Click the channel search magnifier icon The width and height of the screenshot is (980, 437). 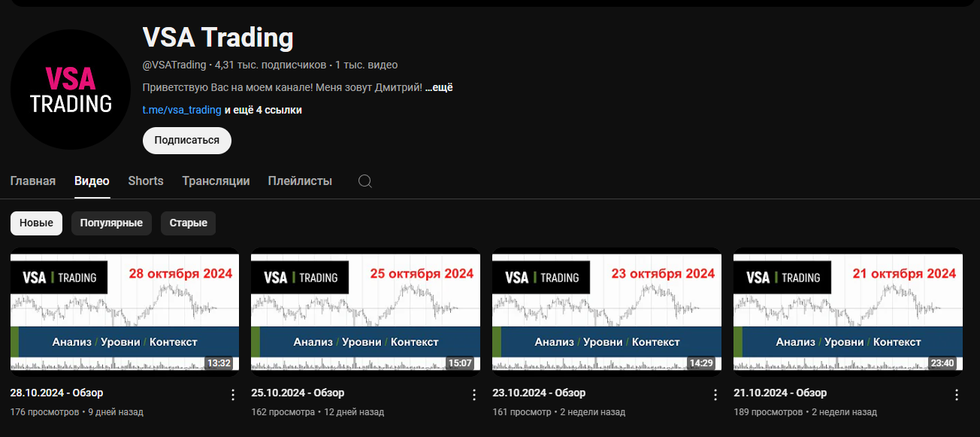click(365, 181)
